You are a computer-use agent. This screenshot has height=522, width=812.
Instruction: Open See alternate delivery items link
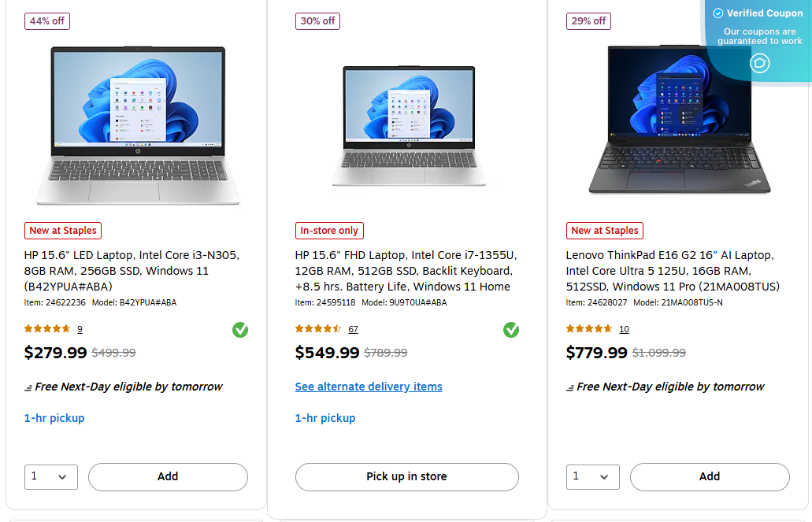[x=369, y=387]
